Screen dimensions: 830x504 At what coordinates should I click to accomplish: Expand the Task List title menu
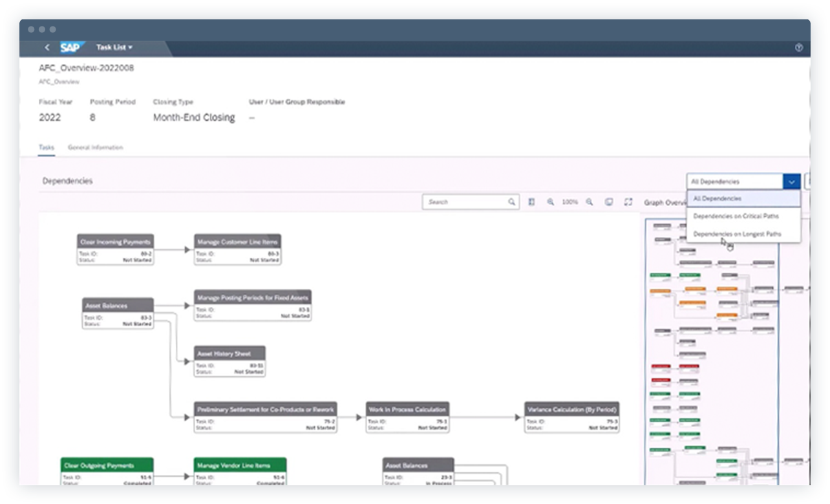click(114, 47)
